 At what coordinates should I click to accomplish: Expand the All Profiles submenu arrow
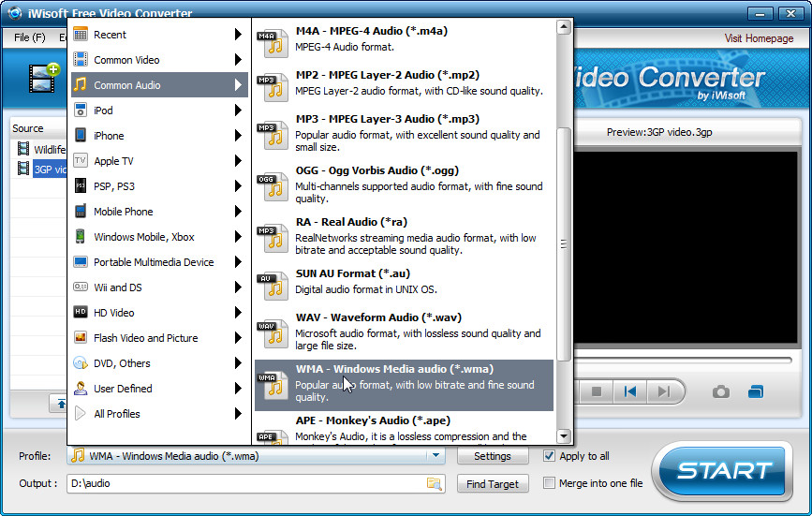click(x=238, y=413)
